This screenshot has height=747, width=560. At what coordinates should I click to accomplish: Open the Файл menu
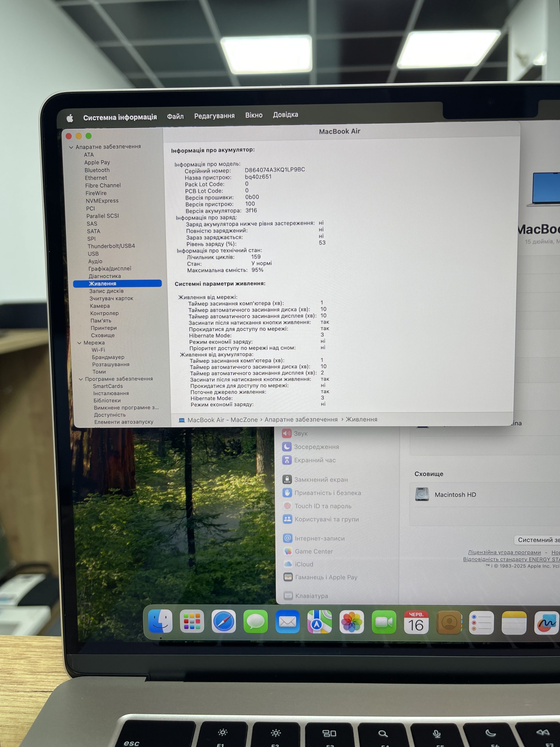point(175,116)
